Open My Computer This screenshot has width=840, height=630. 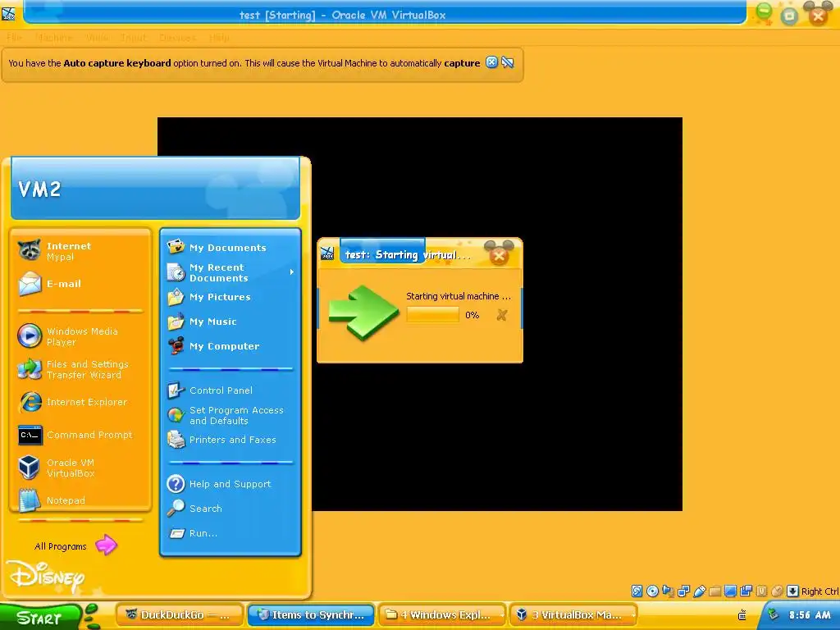point(231,346)
